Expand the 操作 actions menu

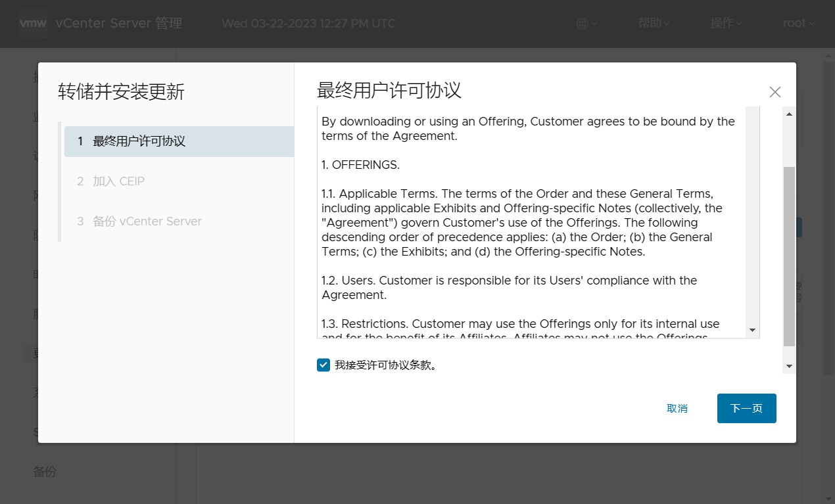(x=726, y=24)
